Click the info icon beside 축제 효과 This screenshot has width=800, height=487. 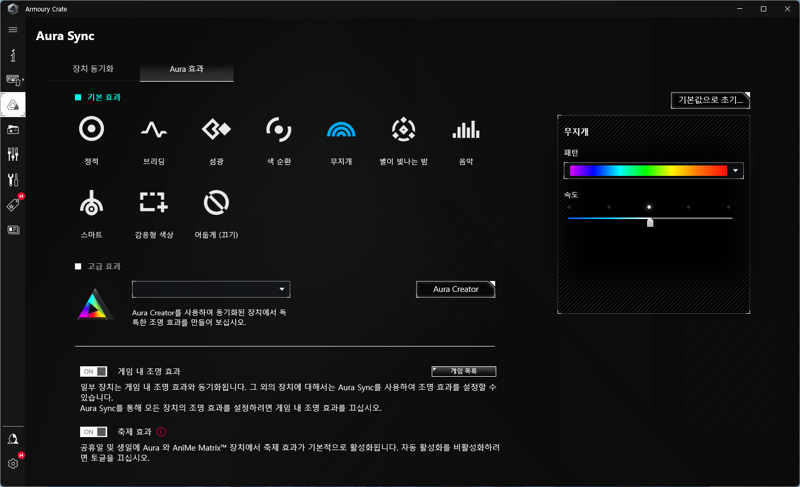click(x=161, y=432)
